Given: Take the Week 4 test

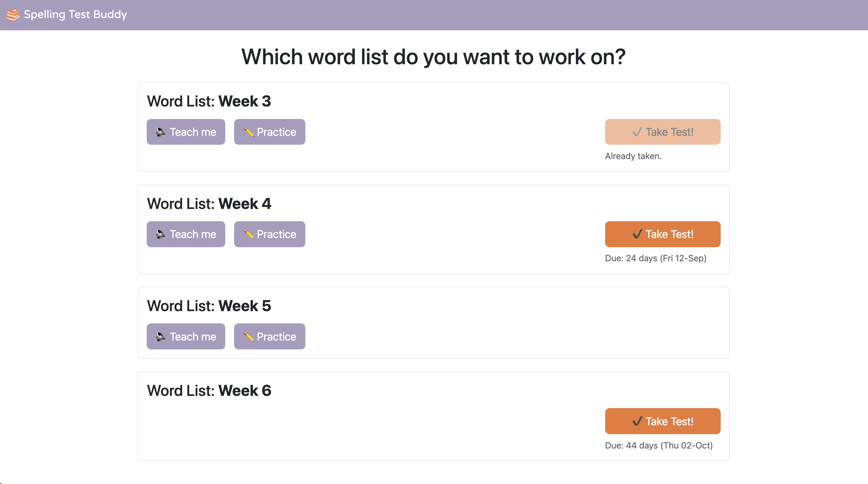Looking at the screenshot, I should pos(662,234).
